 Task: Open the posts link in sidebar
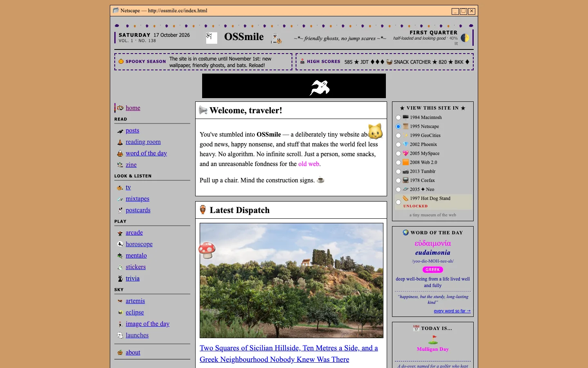pyautogui.click(x=132, y=130)
